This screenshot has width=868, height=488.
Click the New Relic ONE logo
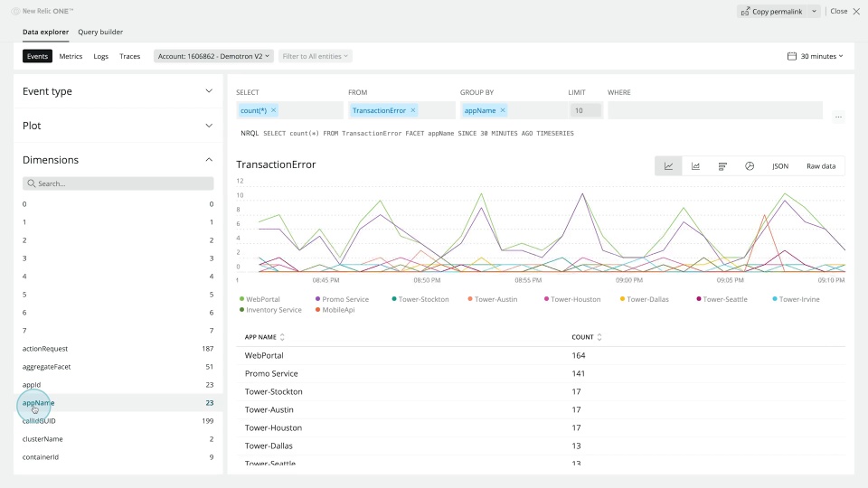(42, 11)
